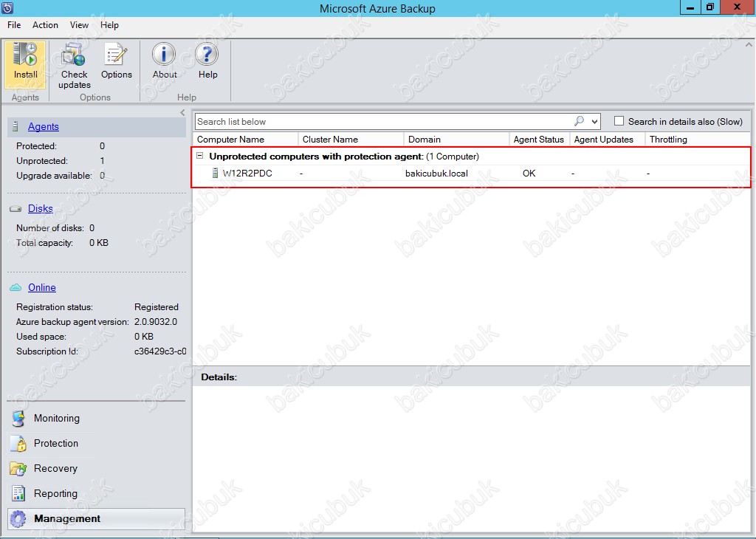
Task: Open the Disks link
Action: [41, 208]
